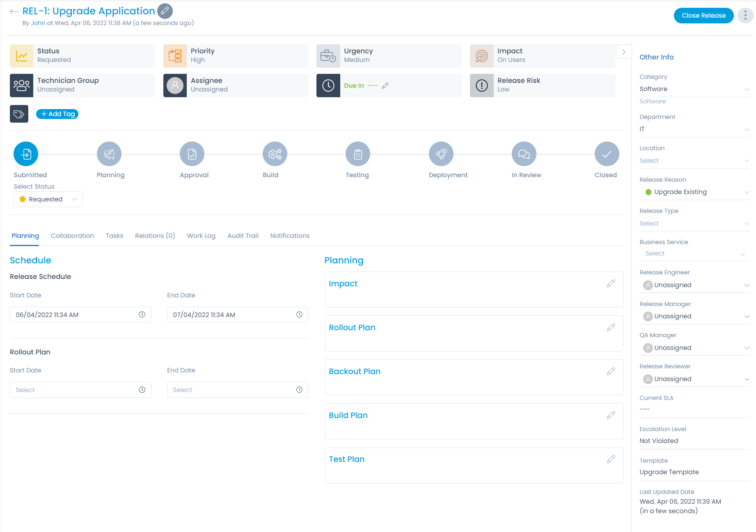Switch to the Collaboration tab

(72, 236)
